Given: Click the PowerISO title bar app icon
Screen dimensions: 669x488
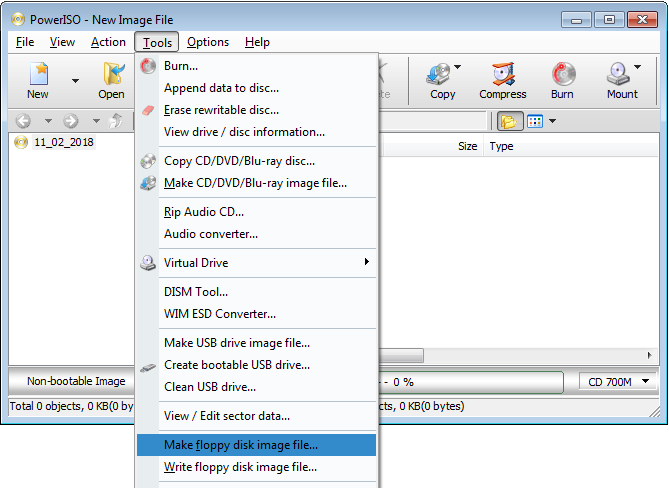Looking at the screenshot, I should (18, 19).
